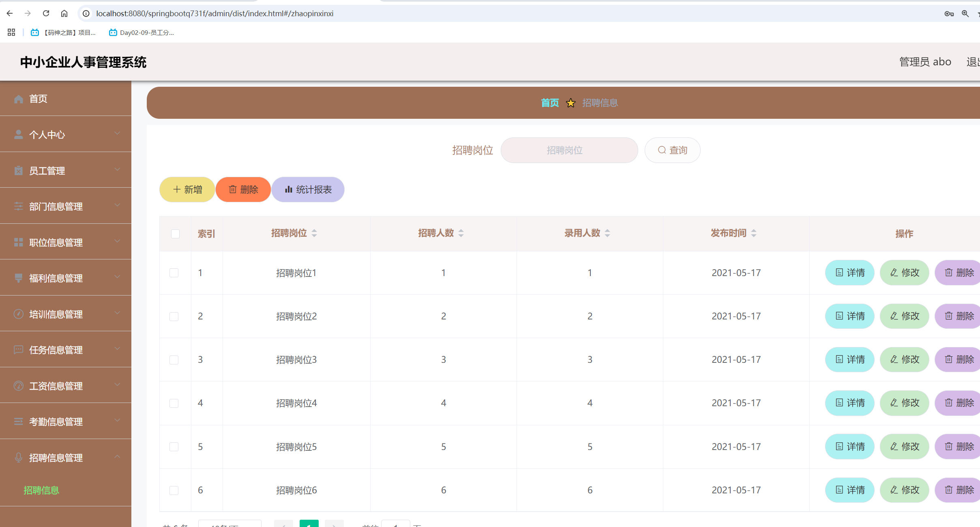Screen dimensions: 980x527
Task: Check the checkbox for 招聘岗位1 row
Action: 175,273
